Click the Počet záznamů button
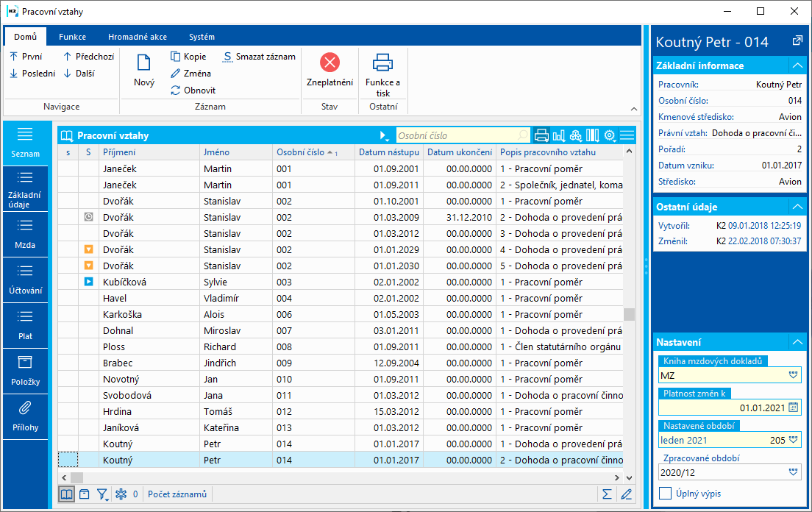 click(177, 494)
